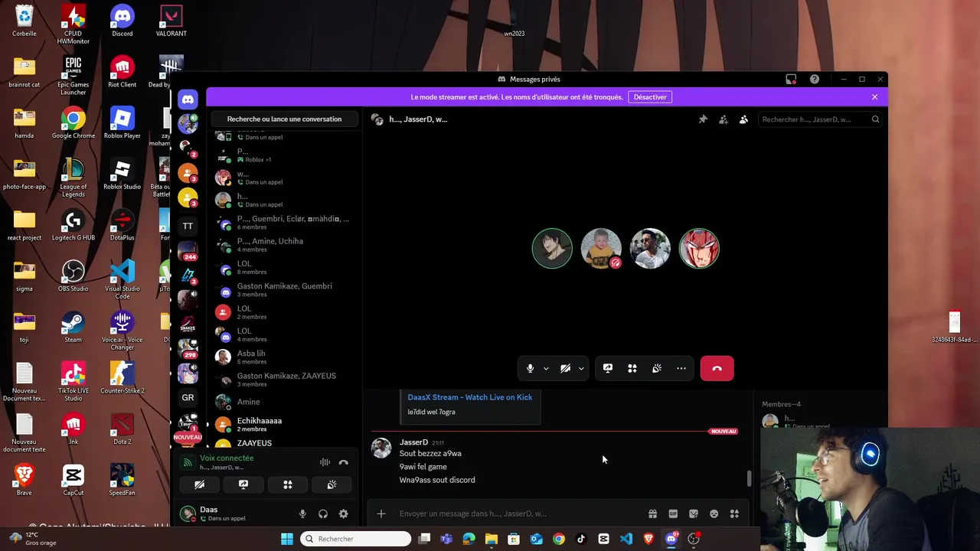Click screen share button in voice panel
980x551 pixels.
tap(243, 484)
